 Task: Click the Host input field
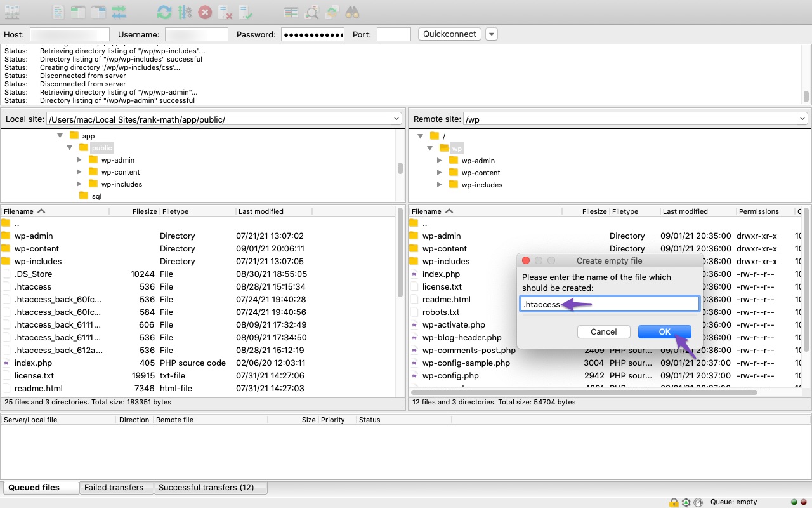[70, 34]
